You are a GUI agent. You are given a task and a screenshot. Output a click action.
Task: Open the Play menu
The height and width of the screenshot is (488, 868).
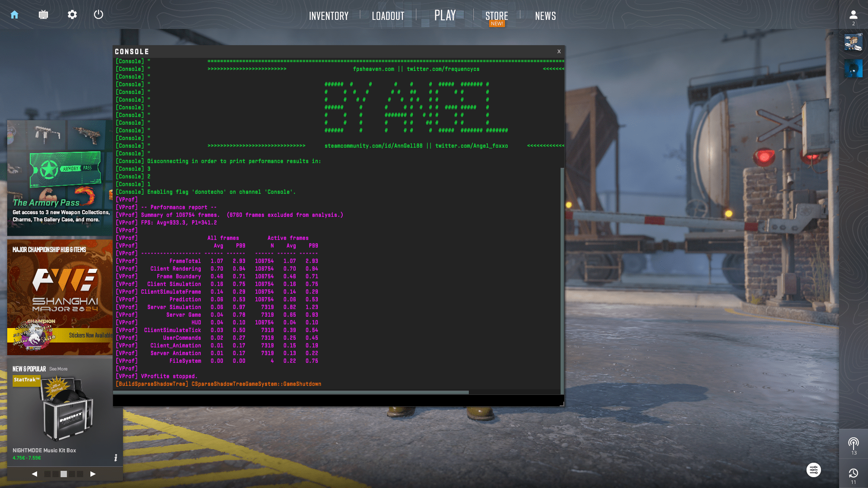click(445, 15)
